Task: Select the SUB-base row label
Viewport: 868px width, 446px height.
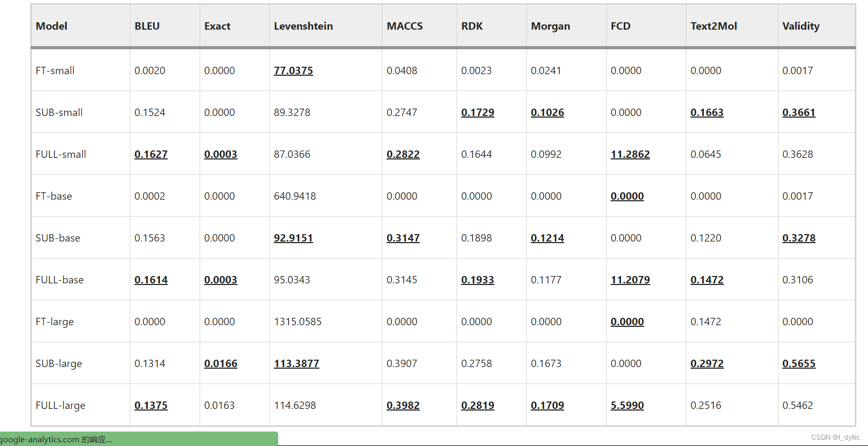Action: tap(58, 238)
